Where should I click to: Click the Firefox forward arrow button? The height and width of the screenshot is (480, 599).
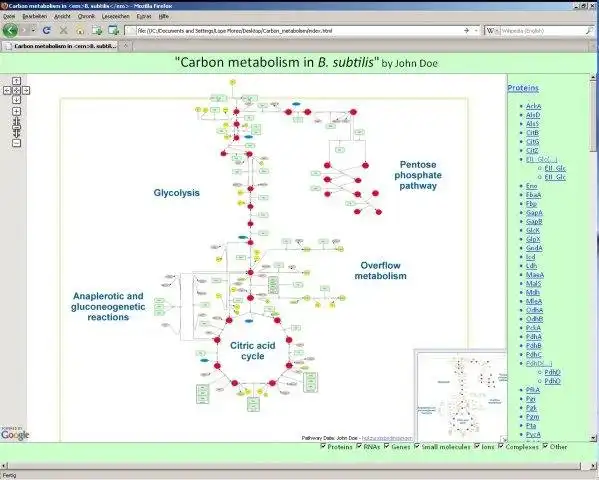tap(24, 30)
